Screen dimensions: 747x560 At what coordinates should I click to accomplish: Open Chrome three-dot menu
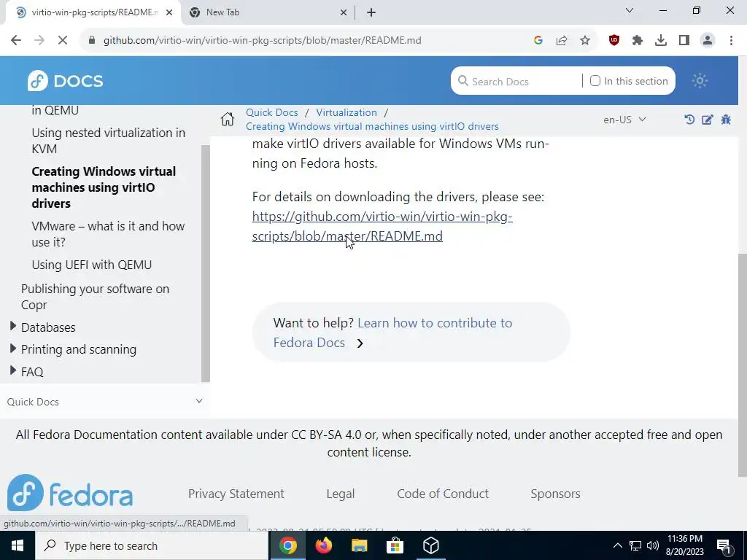tap(731, 41)
